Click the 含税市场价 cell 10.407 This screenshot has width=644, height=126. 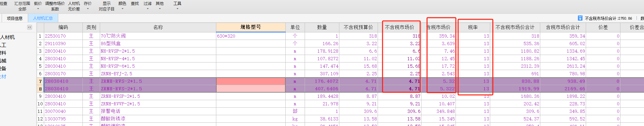click(439, 104)
